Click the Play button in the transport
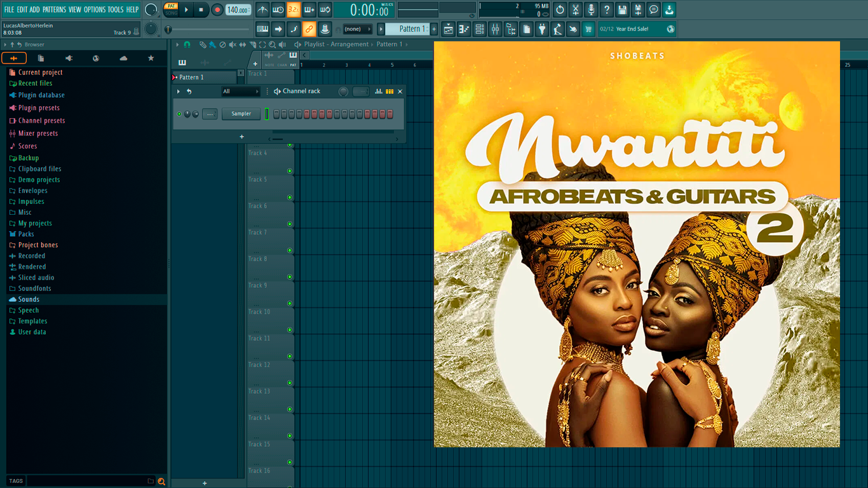 [186, 10]
